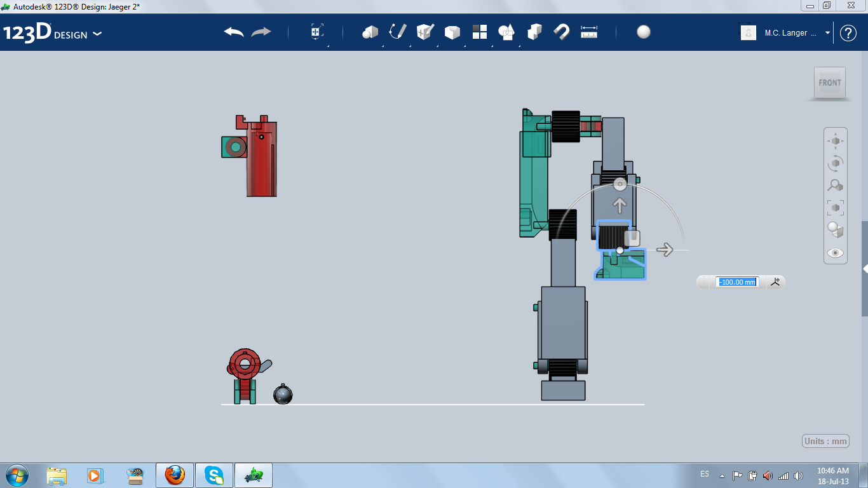The width and height of the screenshot is (868, 488).
Task: Click the Fit view tool
Action: 836,207
